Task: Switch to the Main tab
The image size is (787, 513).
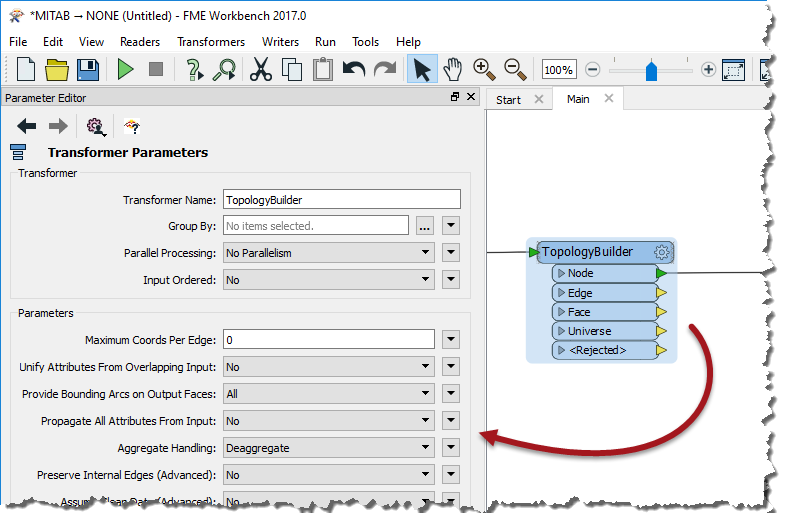Action: click(x=578, y=99)
